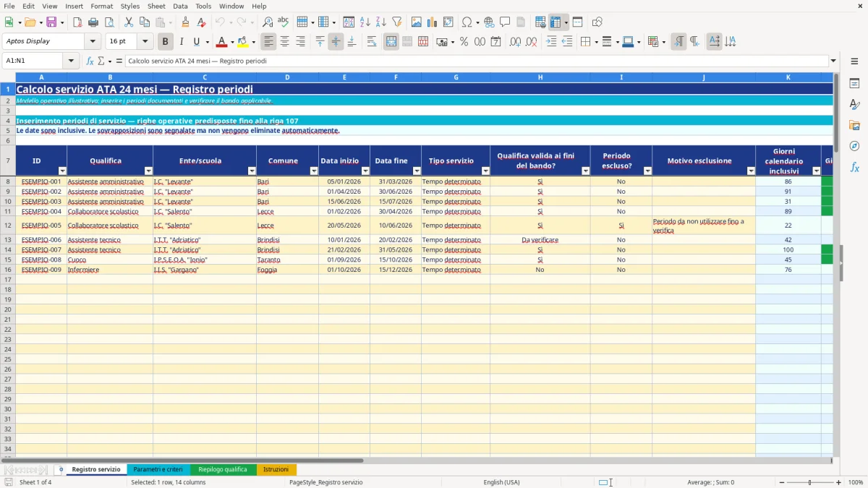
Task: Switch to Parametri e criteri sheet tab
Action: pos(158,469)
